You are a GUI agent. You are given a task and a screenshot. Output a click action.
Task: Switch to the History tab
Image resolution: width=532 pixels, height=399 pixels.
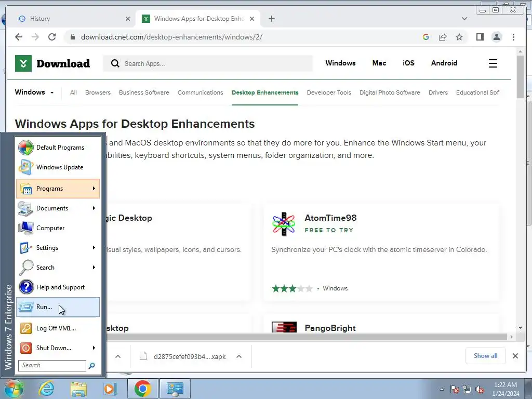click(x=70, y=19)
